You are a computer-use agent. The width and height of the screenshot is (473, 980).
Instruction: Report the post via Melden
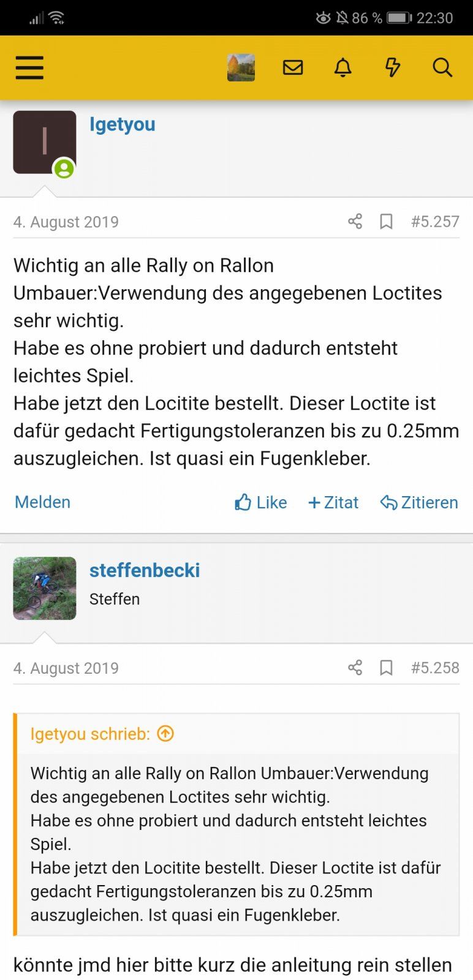pyautogui.click(x=43, y=502)
